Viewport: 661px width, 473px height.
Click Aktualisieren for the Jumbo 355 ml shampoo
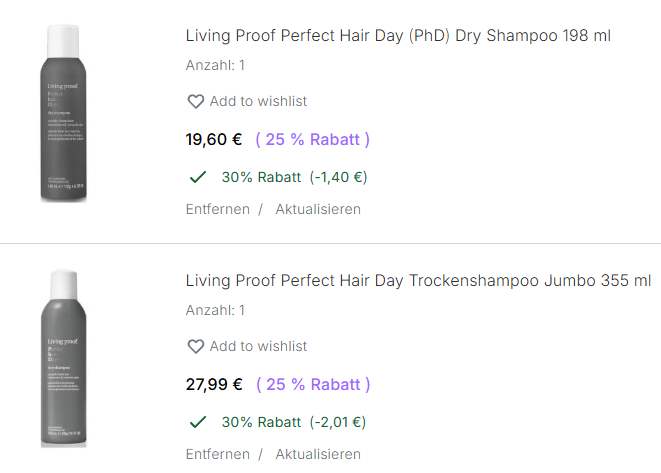pyautogui.click(x=318, y=454)
